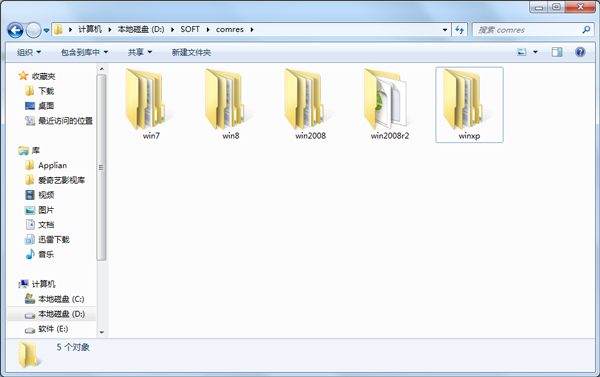The image size is (600, 377).
Task: Open recent pages dropdown next to Forward
Action: pos(46,30)
